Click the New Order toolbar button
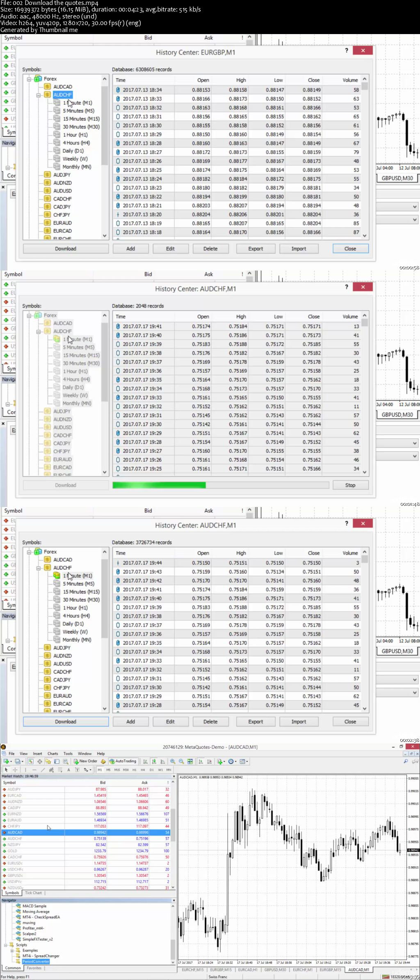Image resolution: width=420 pixels, height=980 pixels. coord(85,761)
